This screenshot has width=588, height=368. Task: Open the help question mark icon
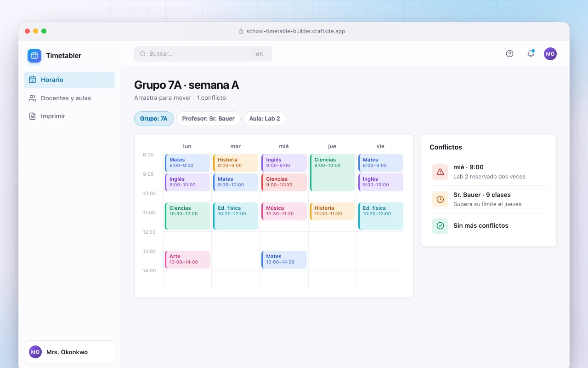[x=509, y=53]
